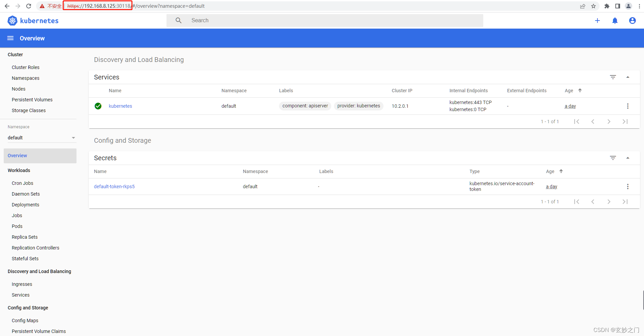Image resolution: width=644 pixels, height=336 pixels.
Task: Open the filter icon for Secrets
Action: click(x=613, y=158)
